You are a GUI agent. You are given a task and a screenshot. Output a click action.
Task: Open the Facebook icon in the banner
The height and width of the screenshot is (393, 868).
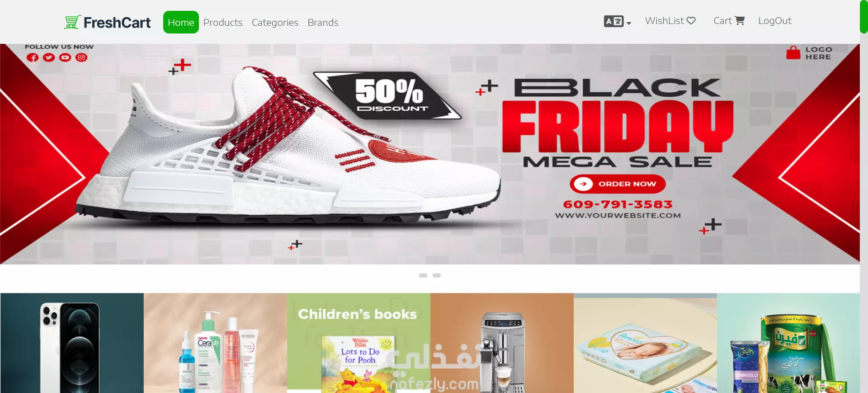33,57
